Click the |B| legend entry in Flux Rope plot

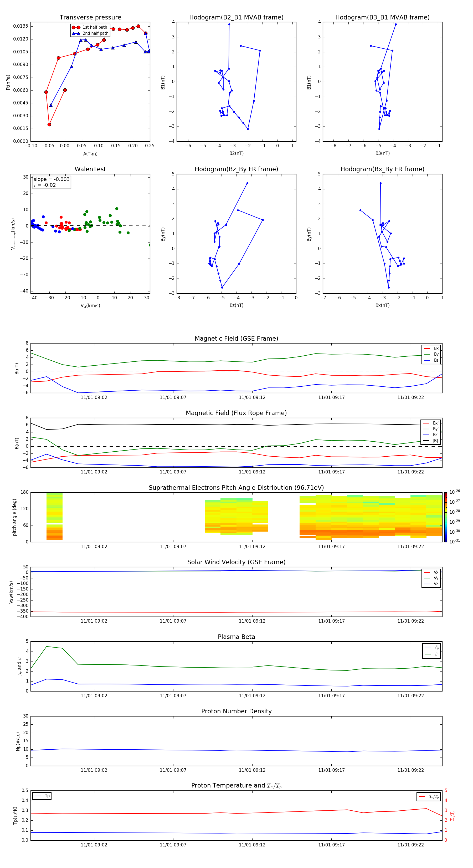tap(431, 441)
